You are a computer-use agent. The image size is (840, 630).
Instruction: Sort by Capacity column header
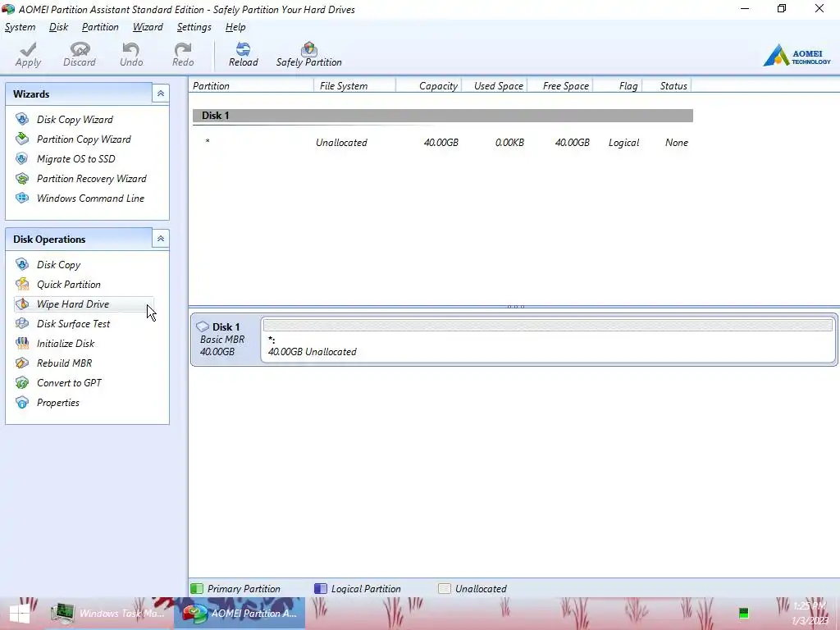(x=428, y=85)
